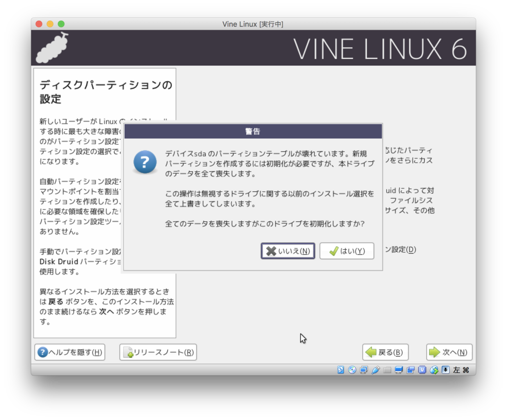The height and width of the screenshot is (420, 507).
Task: Click help paragraph starting 異なるインストール方法
Action: 106,307
